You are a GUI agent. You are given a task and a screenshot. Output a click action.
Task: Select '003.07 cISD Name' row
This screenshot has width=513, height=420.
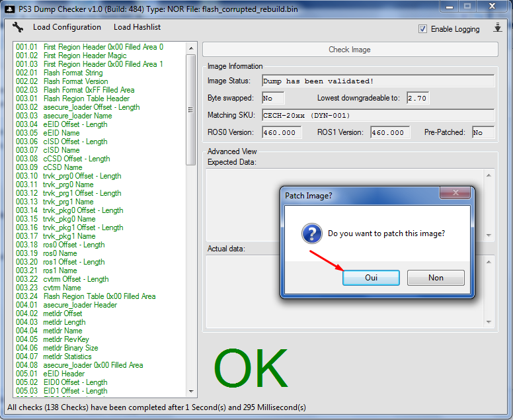(x=48, y=150)
